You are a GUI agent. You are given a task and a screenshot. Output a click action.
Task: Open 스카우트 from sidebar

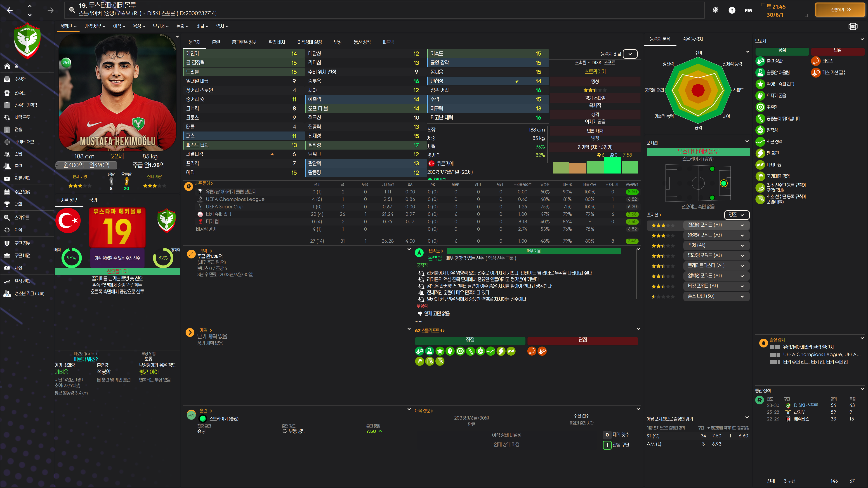tap(22, 218)
